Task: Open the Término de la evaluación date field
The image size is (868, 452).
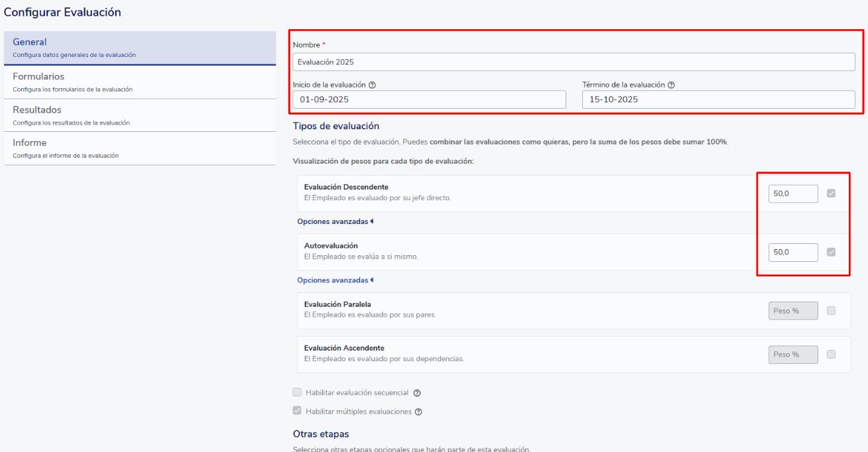Action: [718, 99]
